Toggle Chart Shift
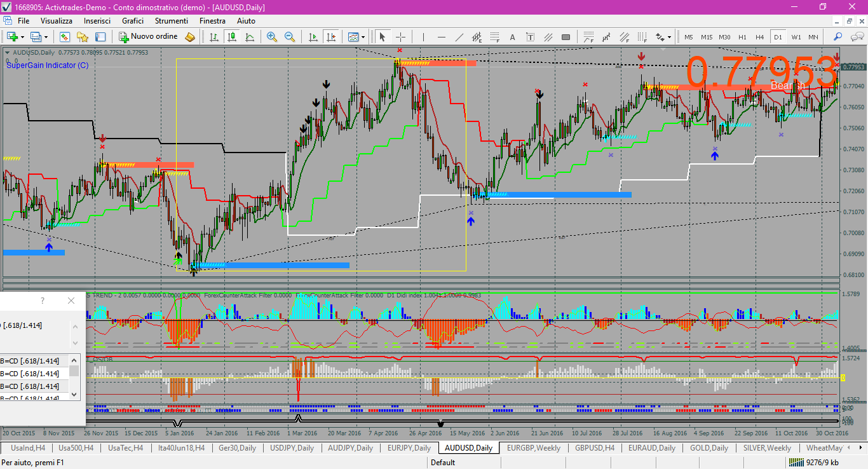 [x=330, y=37]
